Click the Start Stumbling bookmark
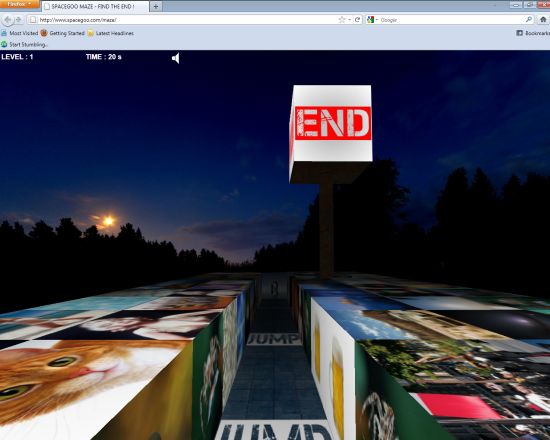The width and height of the screenshot is (550, 440). point(24,45)
